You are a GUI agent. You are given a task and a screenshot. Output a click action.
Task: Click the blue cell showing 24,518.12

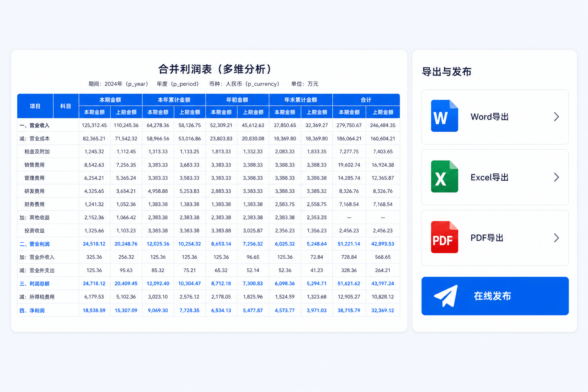click(94, 244)
